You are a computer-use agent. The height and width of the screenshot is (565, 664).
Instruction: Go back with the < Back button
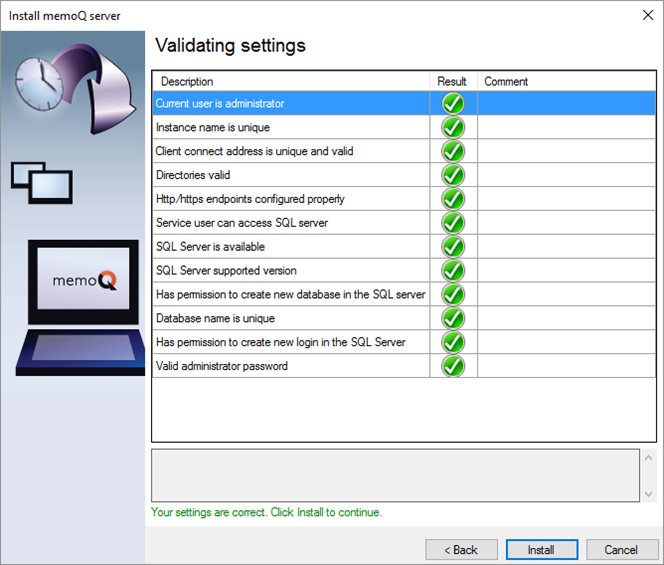point(461,550)
